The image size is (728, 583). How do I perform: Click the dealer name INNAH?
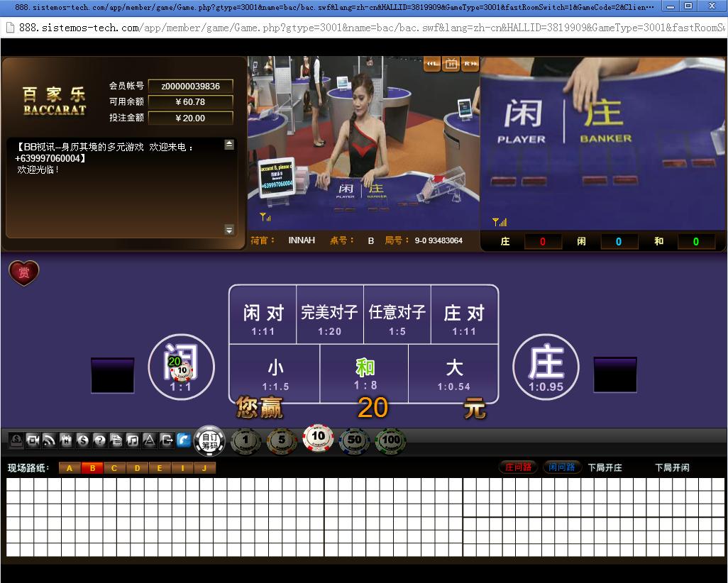coord(302,240)
